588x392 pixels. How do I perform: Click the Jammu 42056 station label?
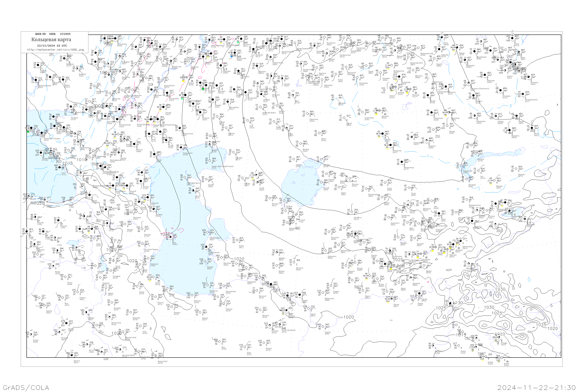coord(506,365)
